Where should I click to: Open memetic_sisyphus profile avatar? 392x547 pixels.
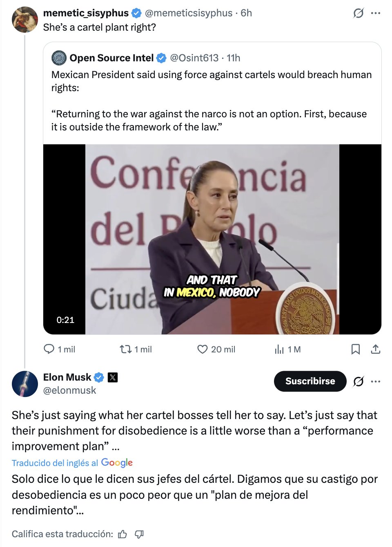pyautogui.click(x=24, y=19)
